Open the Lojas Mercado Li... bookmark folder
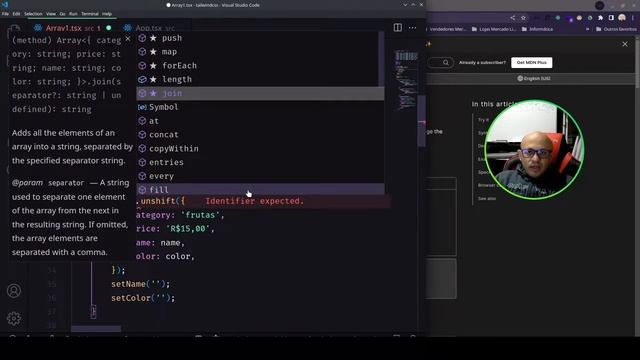 point(494,29)
